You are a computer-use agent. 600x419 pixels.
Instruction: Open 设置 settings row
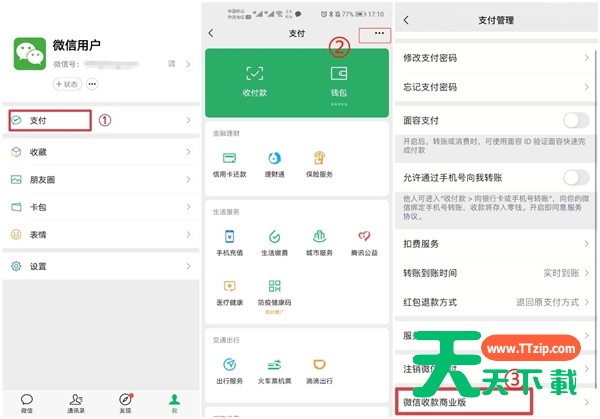(101, 266)
